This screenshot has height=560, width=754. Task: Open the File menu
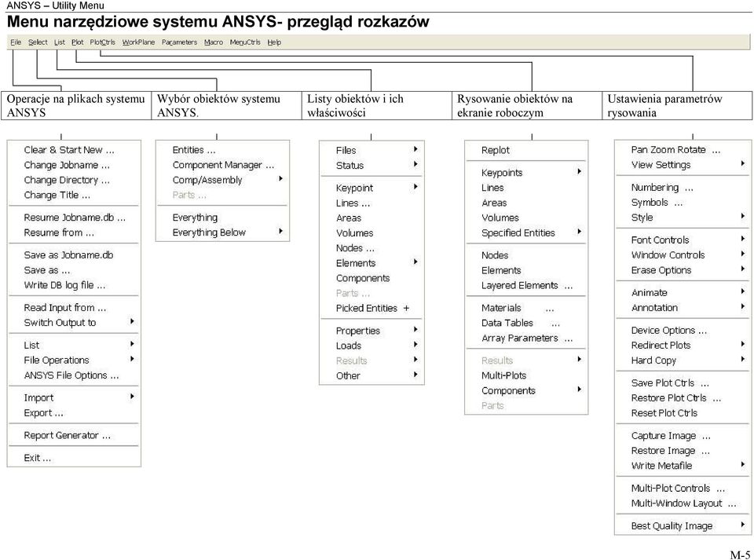pos(16,42)
